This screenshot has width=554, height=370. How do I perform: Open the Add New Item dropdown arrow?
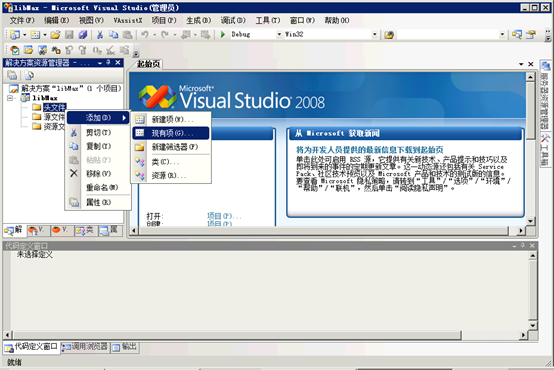tap(45, 35)
